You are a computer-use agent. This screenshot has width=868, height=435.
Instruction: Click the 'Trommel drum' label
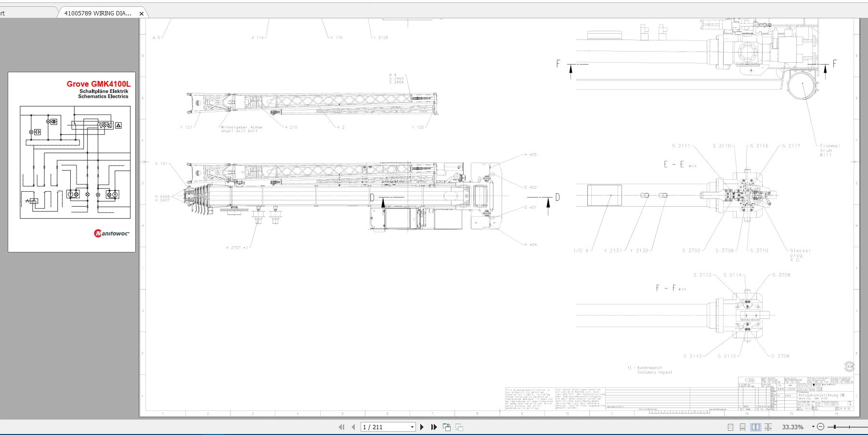click(829, 148)
